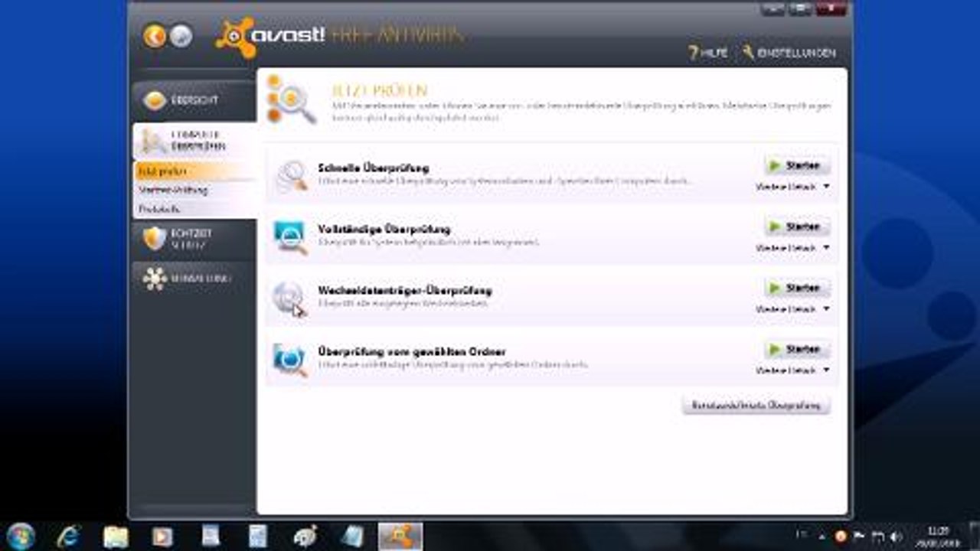Click the avast taskbar button
The width and height of the screenshot is (980, 551).
400,536
